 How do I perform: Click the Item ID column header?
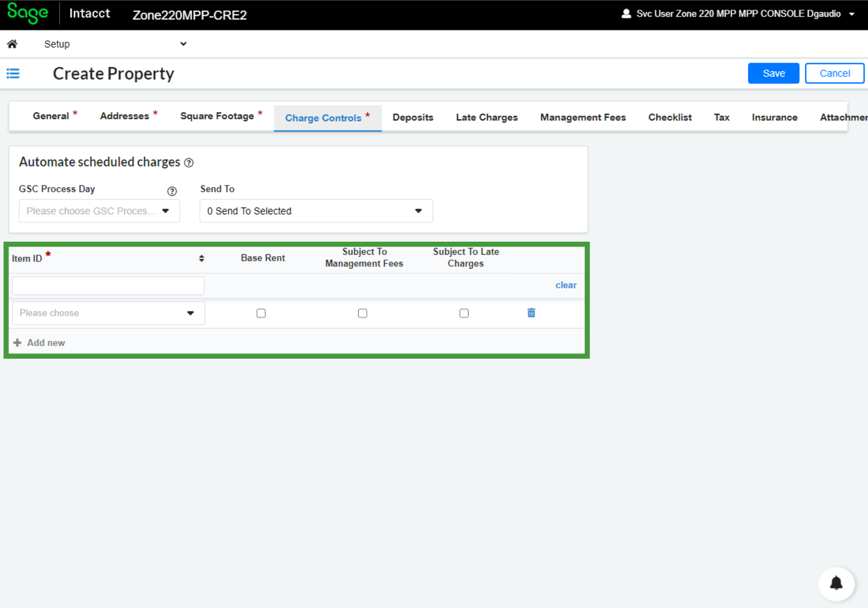pos(27,258)
